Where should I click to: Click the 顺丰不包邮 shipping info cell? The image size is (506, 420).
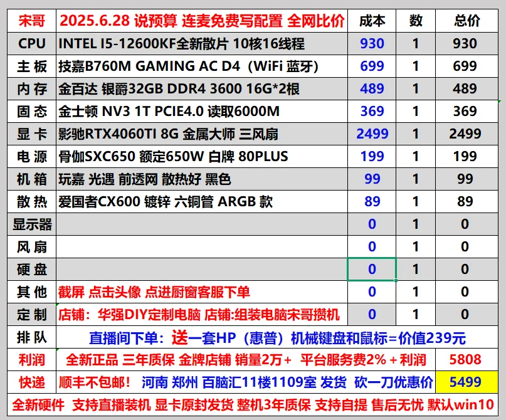(x=246, y=382)
